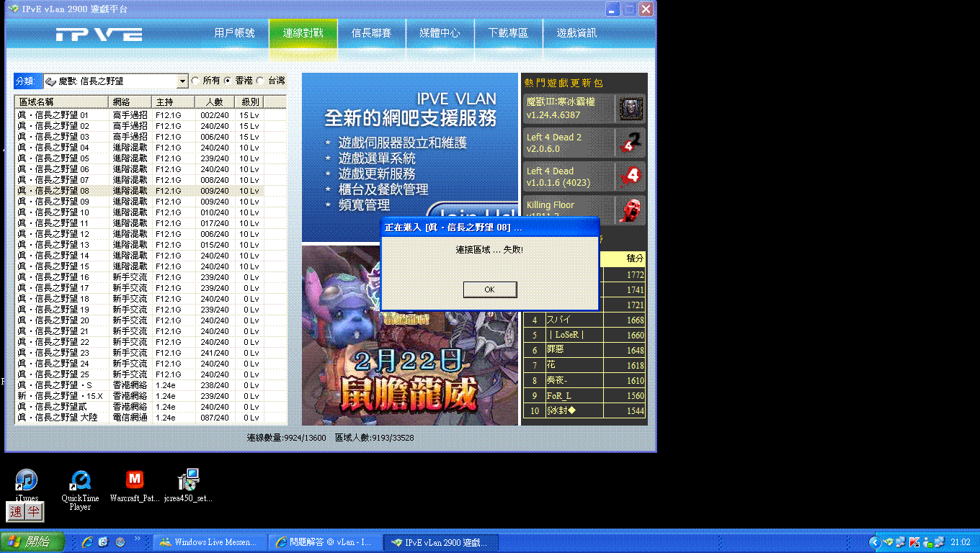
Task: Select room 真・信長之野望 11
Action: pos(140,223)
